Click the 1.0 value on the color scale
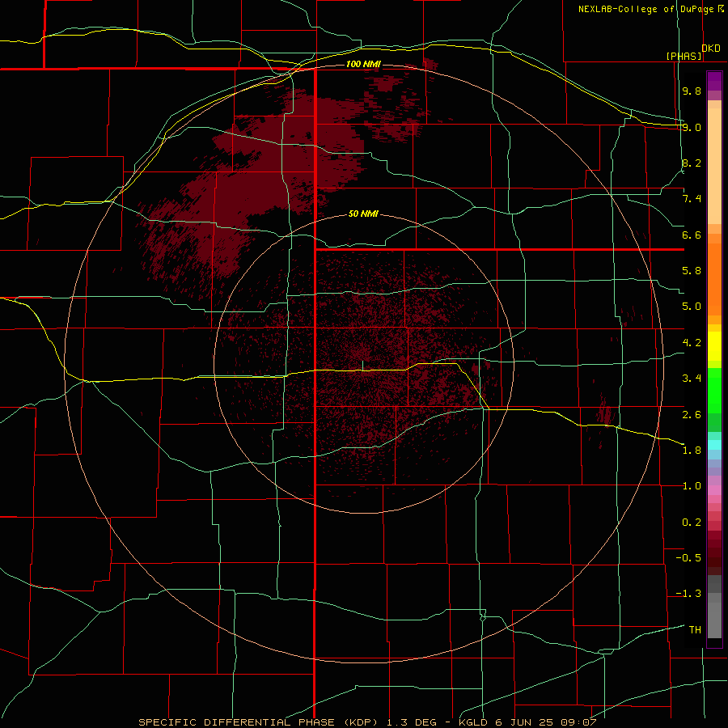This screenshot has height=728, width=728. (x=692, y=486)
